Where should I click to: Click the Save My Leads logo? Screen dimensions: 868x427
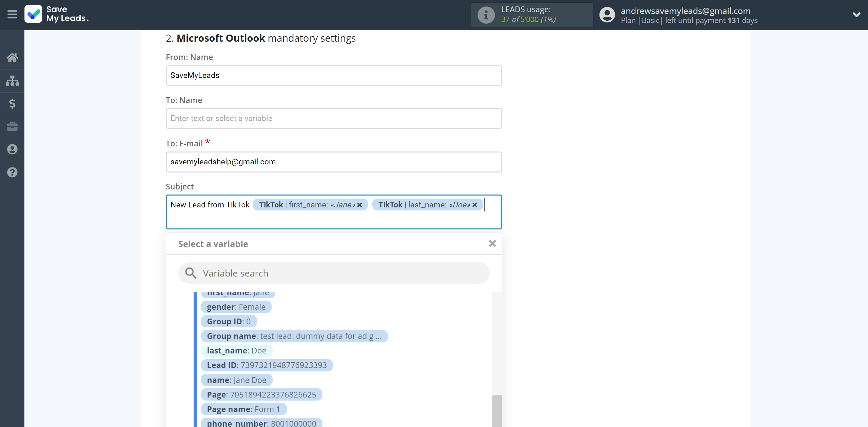pos(57,14)
